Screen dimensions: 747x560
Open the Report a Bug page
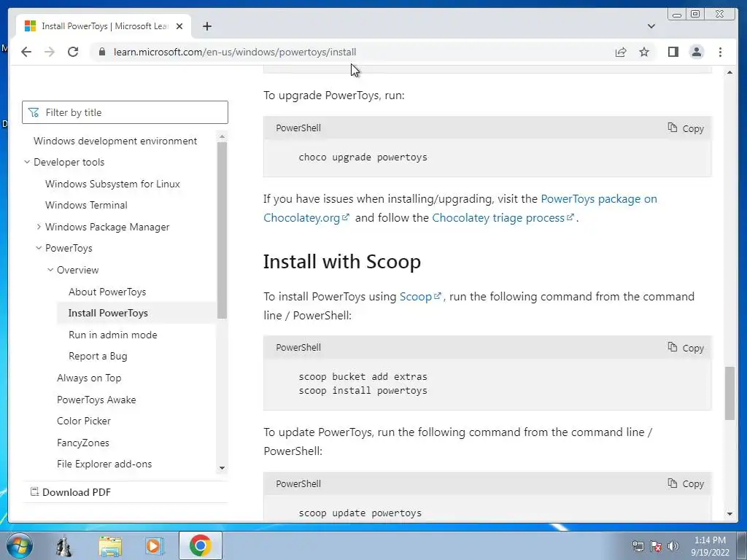pos(98,356)
